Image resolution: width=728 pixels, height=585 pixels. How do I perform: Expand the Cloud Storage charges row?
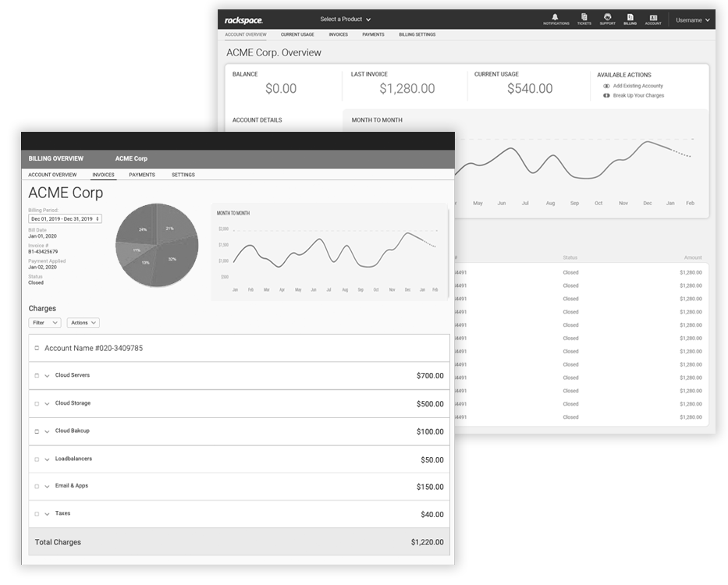click(47, 404)
